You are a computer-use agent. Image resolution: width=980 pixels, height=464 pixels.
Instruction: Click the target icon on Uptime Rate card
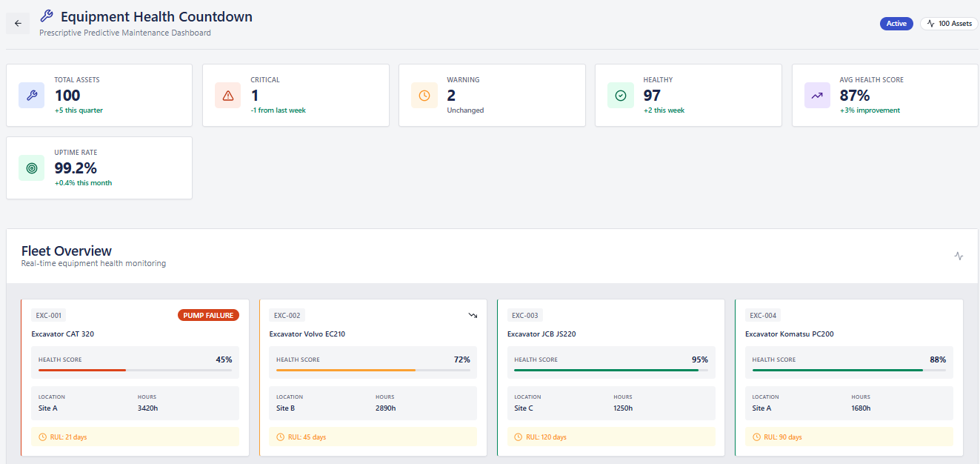point(30,168)
